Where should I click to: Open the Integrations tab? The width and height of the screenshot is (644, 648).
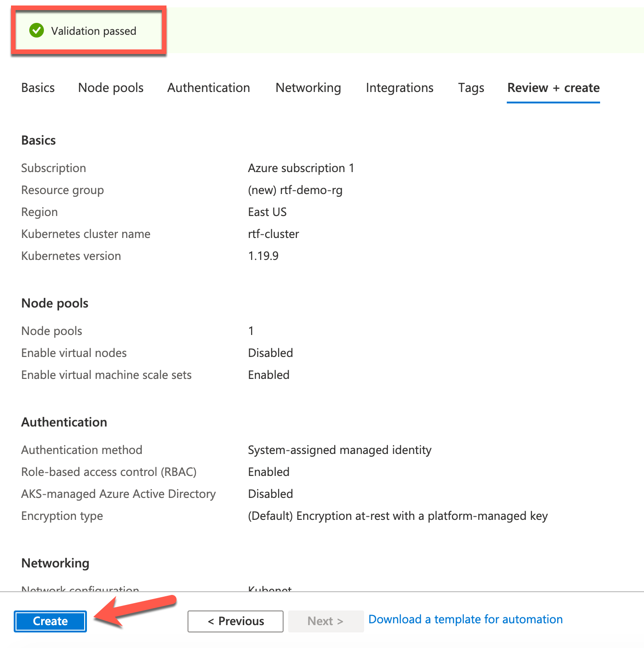pyautogui.click(x=400, y=88)
